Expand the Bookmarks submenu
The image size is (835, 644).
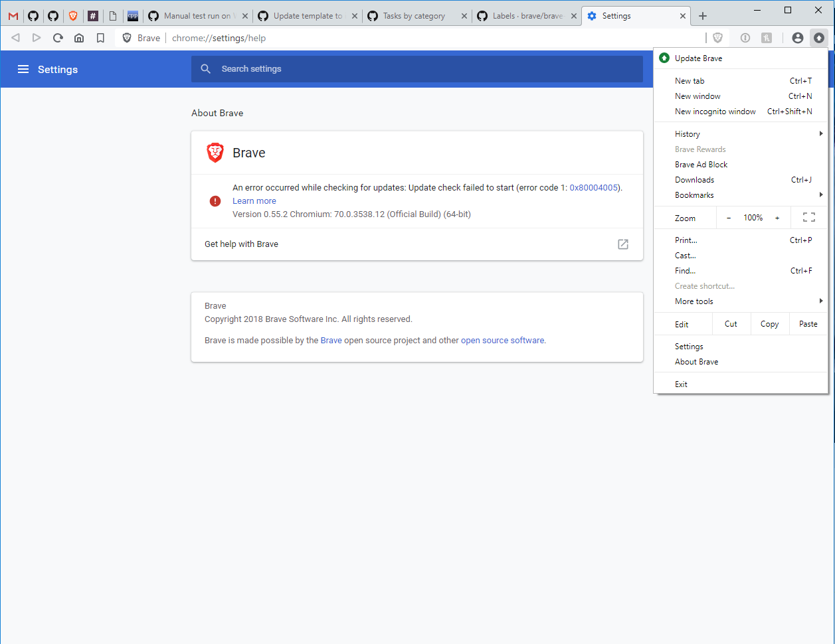[694, 195]
